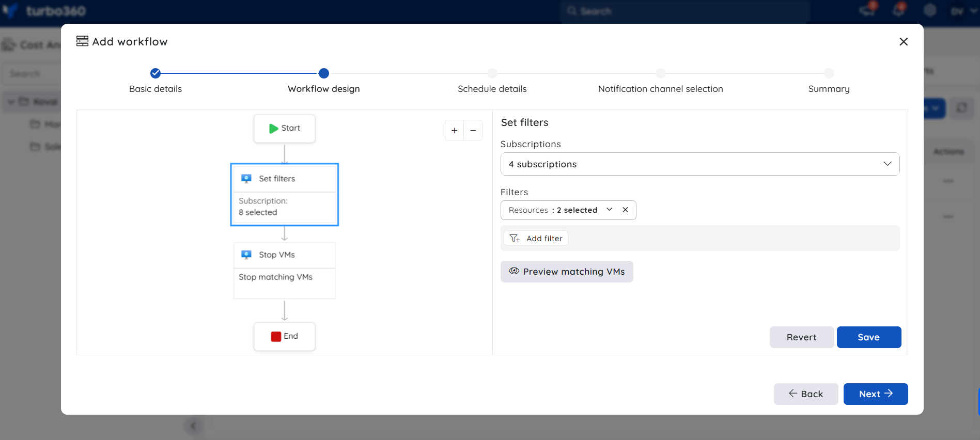
Task: Click the red End stop icon
Action: [276, 337]
